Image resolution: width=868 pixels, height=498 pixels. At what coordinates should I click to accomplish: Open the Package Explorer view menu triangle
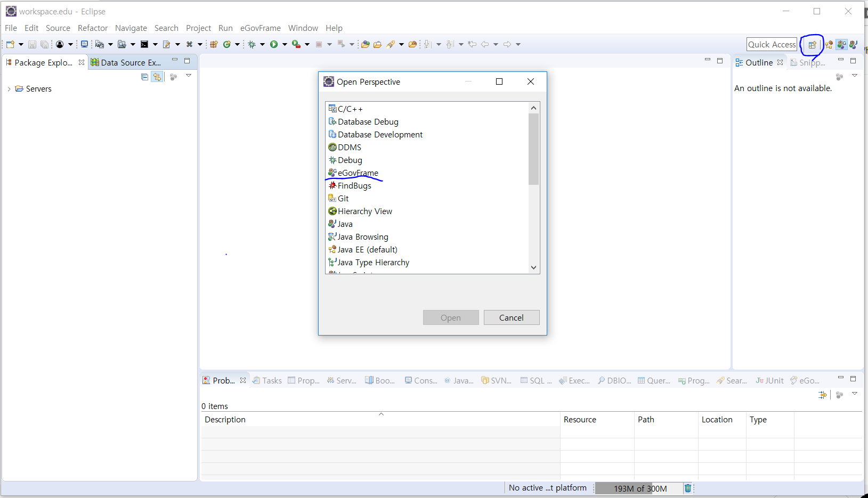(x=189, y=76)
